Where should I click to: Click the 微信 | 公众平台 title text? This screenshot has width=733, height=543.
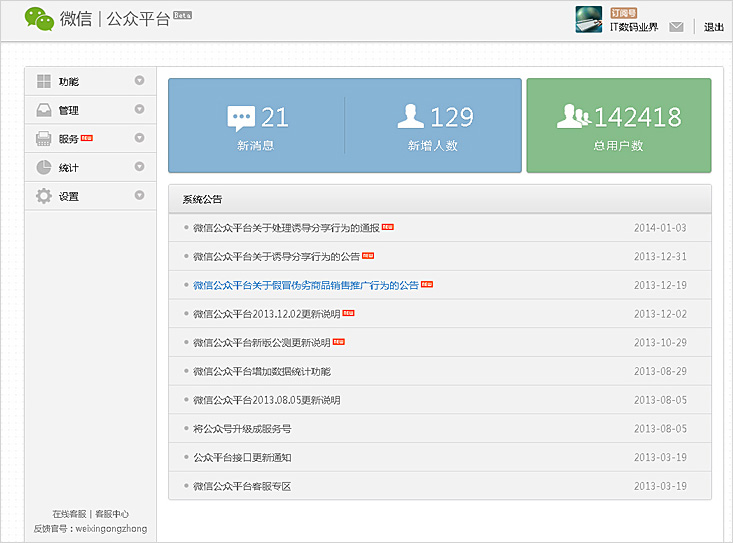coord(115,19)
